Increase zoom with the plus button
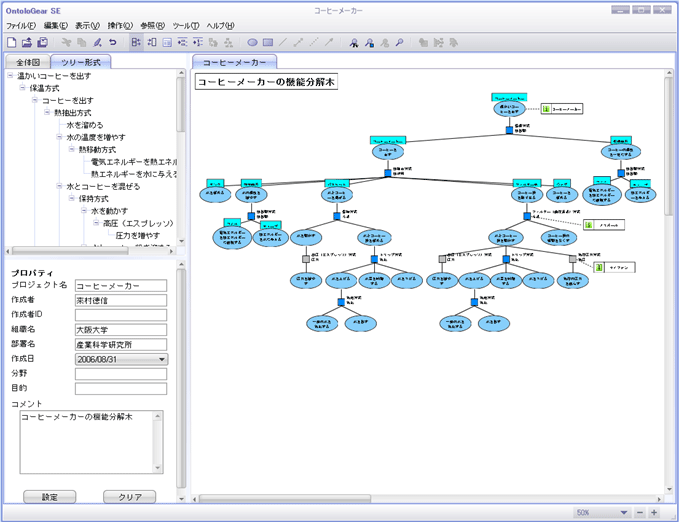 (654, 512)
